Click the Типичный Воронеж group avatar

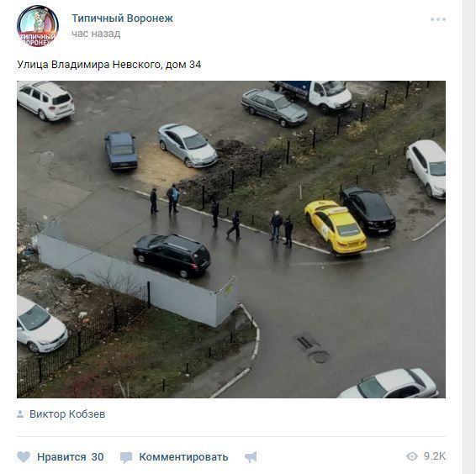click(x=38, y=26)
